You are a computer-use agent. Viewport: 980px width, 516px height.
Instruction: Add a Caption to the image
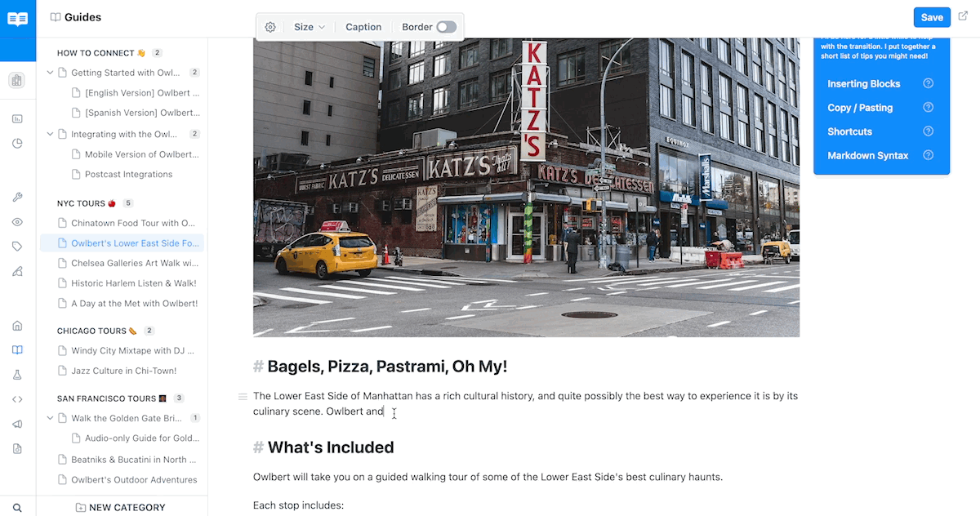(363, 27)
